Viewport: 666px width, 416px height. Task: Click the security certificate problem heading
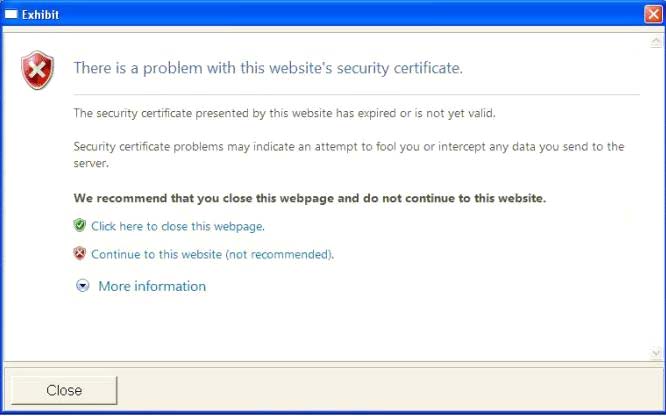point(268,68)
